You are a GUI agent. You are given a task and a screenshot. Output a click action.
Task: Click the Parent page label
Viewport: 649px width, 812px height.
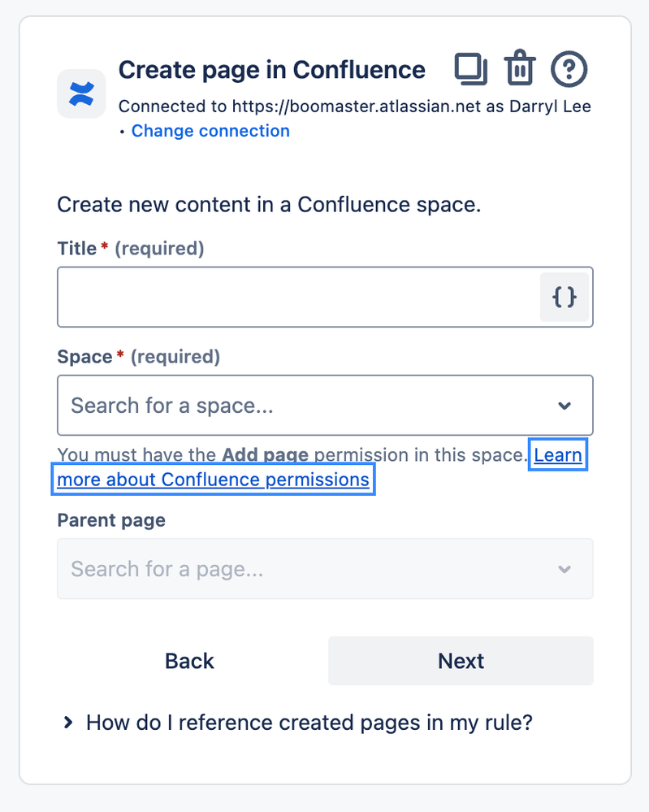coord(111,520)
